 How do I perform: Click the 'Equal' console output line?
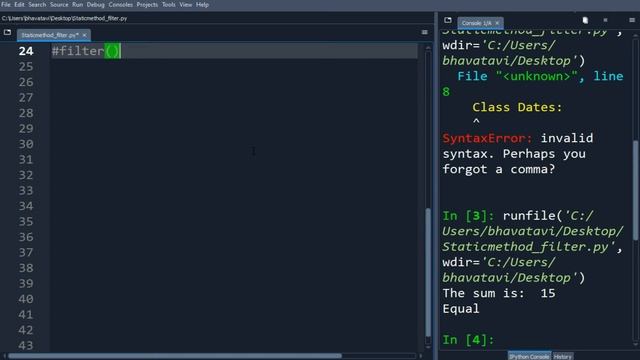pos(461,309)
